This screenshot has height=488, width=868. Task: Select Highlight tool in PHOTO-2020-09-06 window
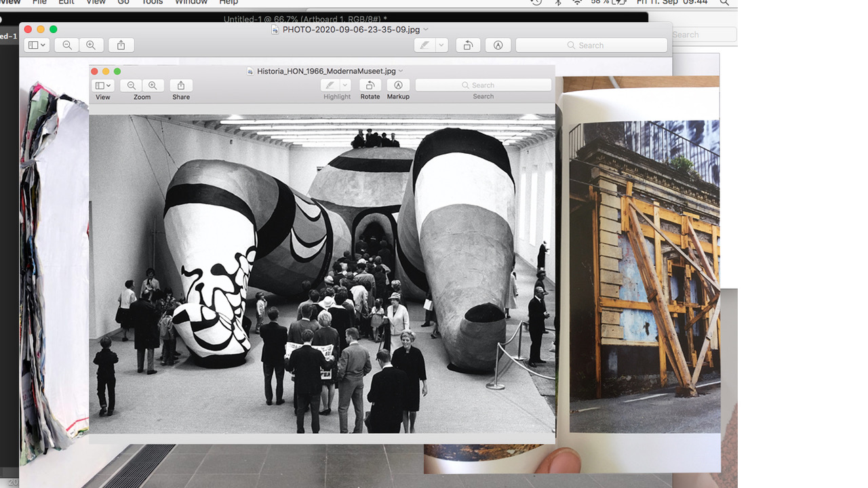coord(425,45)
